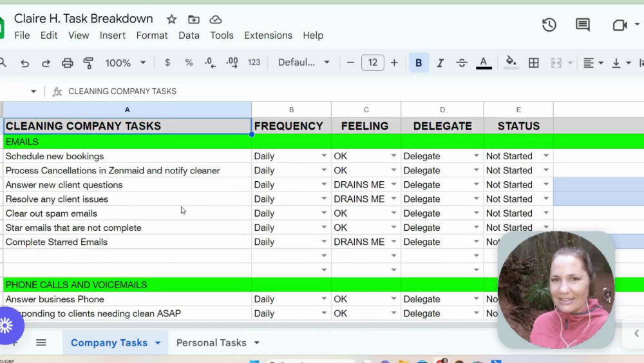This screenshot has height=363, width=644.
Task: Open the Defaul... font dropdown
Action: [303, 63]
